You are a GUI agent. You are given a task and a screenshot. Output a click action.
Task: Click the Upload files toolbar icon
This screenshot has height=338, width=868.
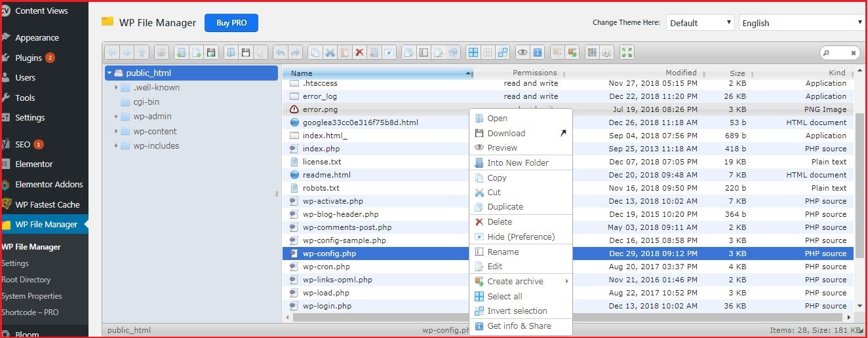[210, 52]
